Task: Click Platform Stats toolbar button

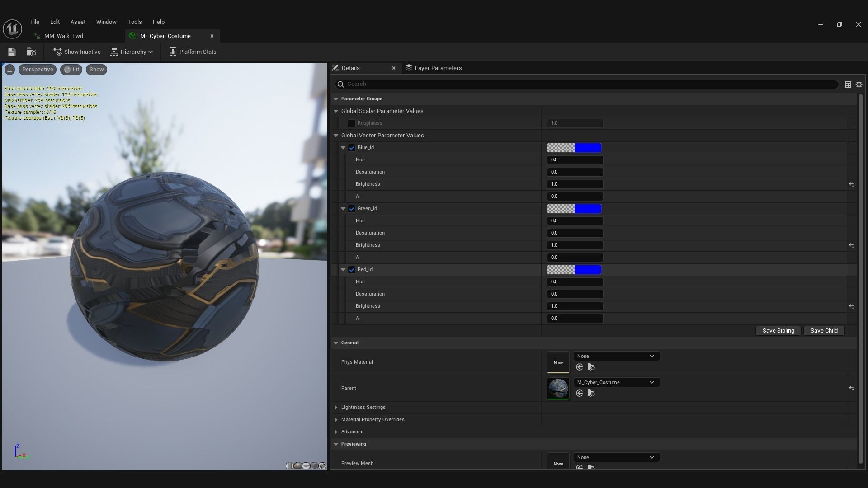Action: coord(193,52)
